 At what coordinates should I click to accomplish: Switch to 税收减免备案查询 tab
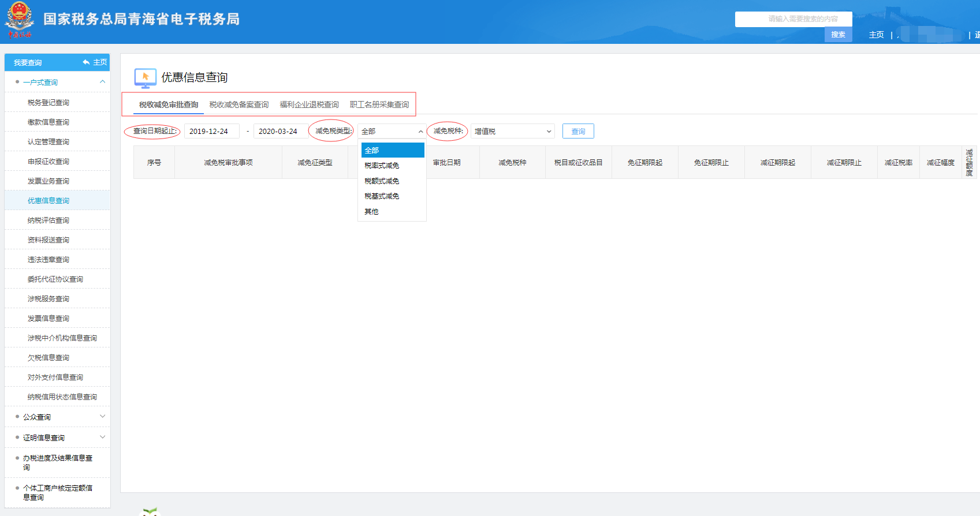[x=239, y=105]
